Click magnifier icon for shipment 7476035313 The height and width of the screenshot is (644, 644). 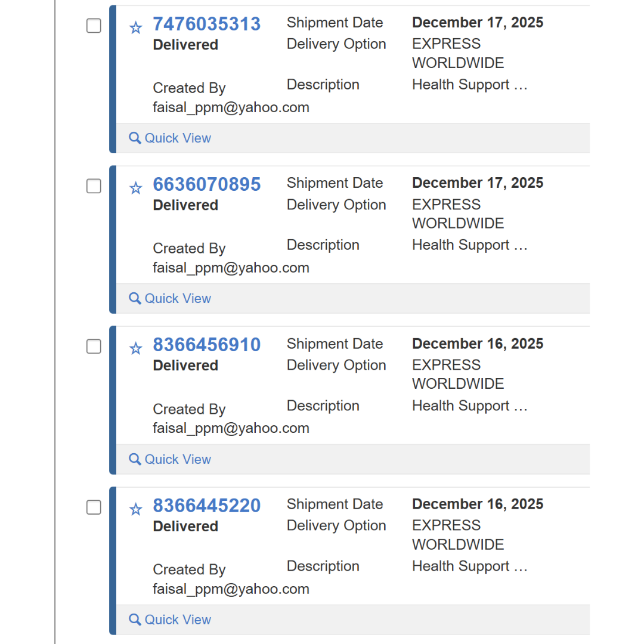135,138
